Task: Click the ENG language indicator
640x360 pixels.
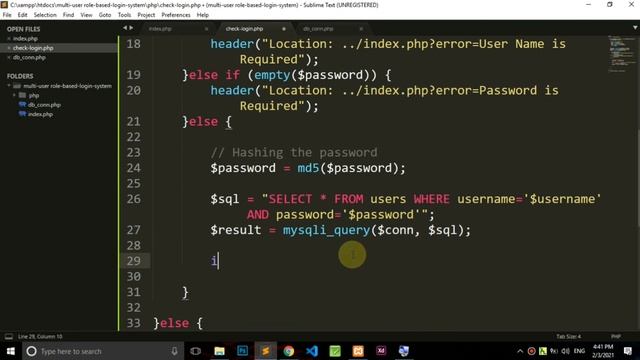Action: coord(579,351)
